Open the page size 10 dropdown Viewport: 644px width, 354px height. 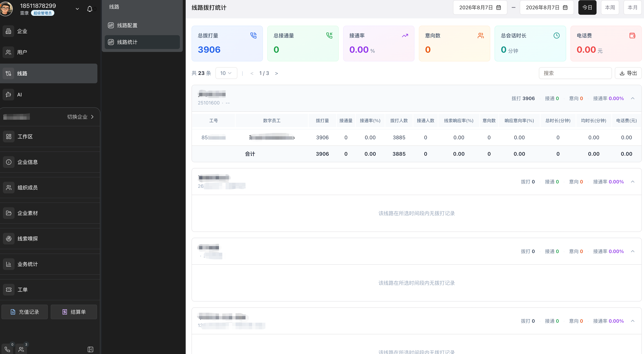coord(226,73)
